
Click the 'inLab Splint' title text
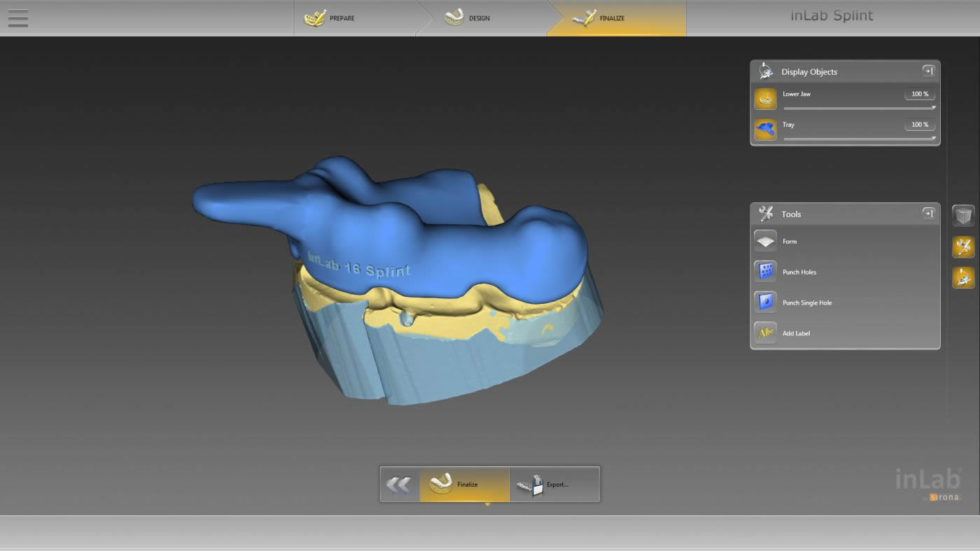(832, 15)
